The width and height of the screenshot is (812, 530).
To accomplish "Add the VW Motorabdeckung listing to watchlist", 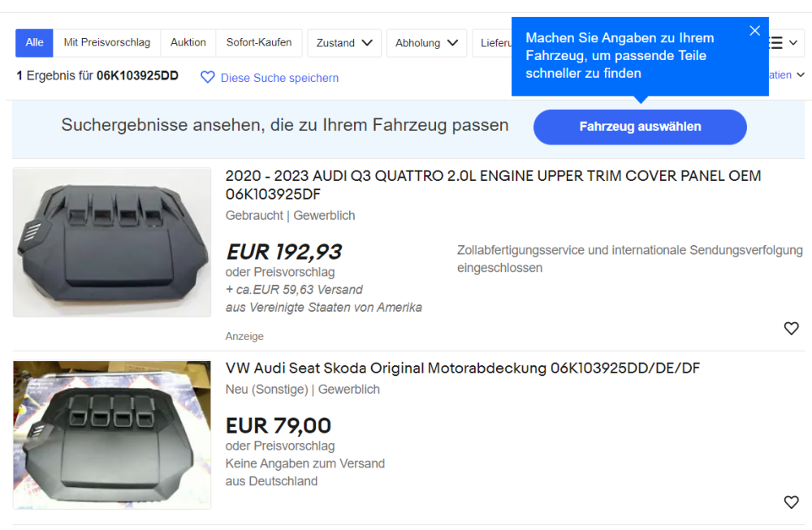I will coord(792,502).
